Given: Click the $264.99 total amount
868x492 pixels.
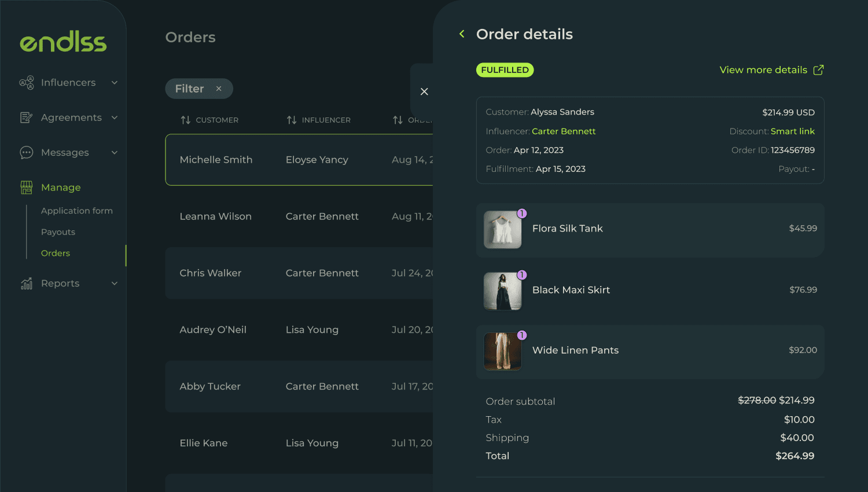Looking at the screenshot, I should [x=795, y=456].
